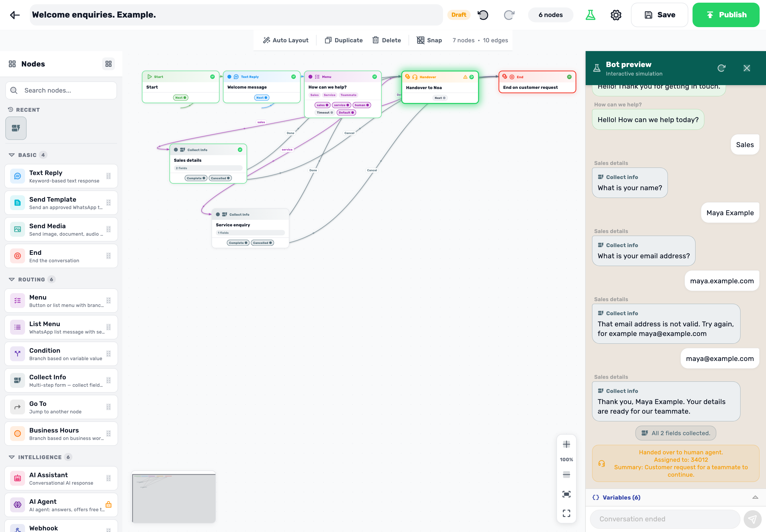Viewport: 766px width, 532px height.
Task: Select the How can we help? menu node
Action: coord(342,94)
